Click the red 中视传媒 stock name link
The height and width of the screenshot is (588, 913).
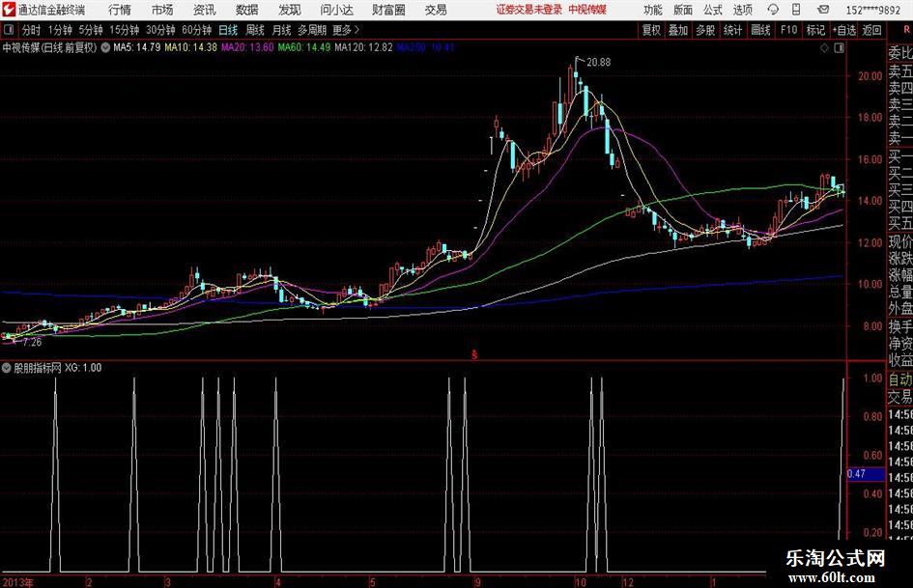(x=587, y=10)
